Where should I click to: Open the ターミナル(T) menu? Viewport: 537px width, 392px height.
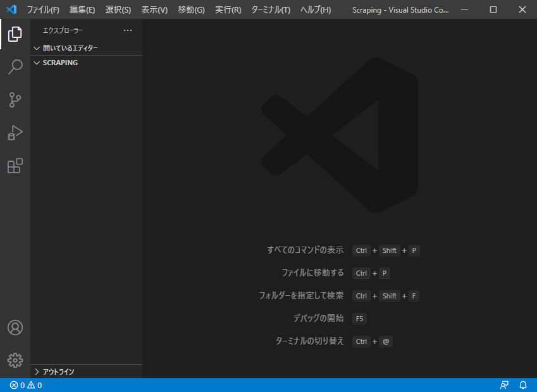pos(271,9)
